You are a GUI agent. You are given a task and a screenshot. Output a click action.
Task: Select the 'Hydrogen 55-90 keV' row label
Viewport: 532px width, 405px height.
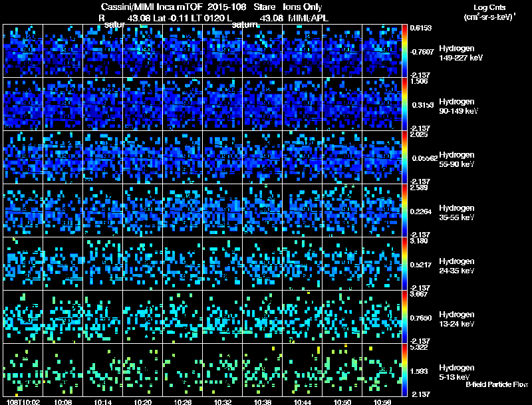[457, 160]
